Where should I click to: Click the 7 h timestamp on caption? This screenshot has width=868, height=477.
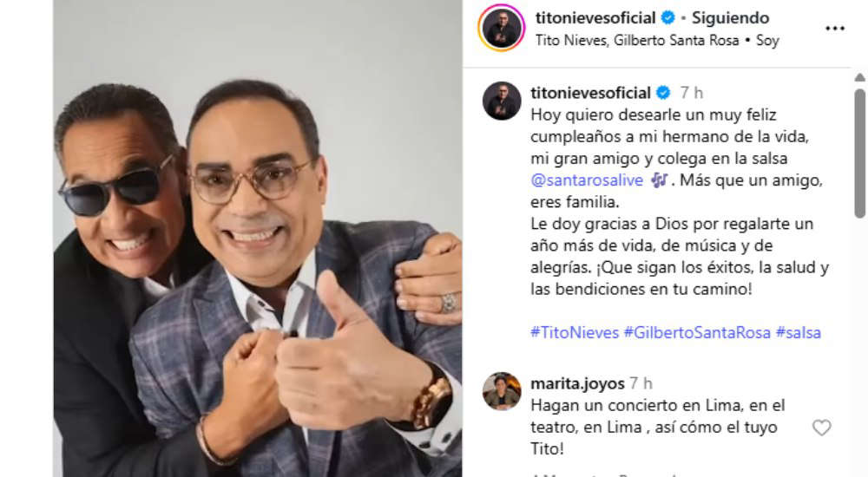(692, 93)
